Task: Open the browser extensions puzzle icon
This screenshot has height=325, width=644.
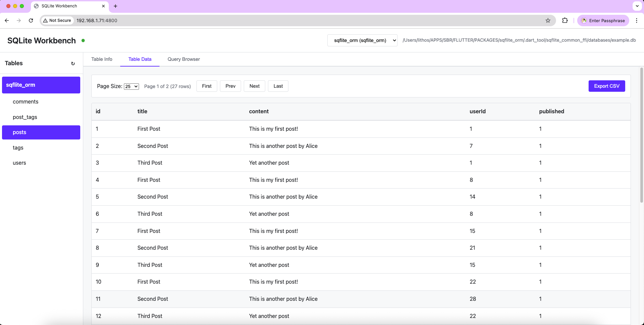Action: click(x=564, y=21)
